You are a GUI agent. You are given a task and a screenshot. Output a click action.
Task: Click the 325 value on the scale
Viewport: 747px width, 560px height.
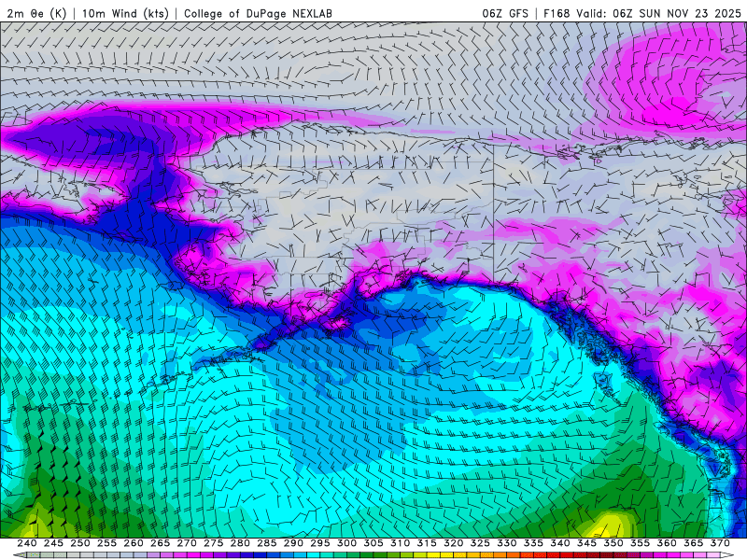480,543
